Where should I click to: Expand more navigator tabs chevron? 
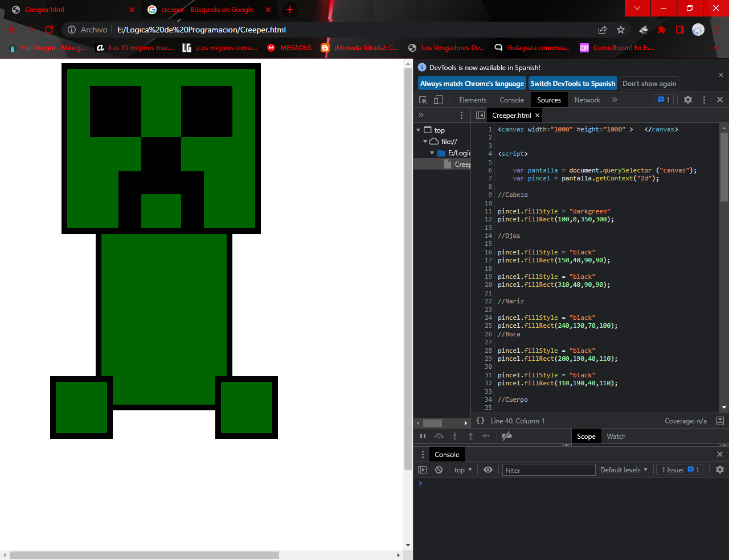[x=421, y=115]
